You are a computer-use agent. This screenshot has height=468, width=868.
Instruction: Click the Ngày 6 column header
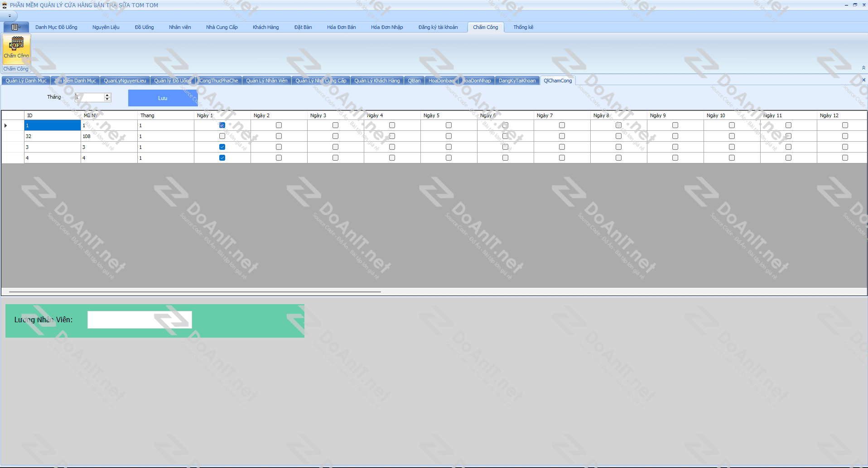pos(506,115)
